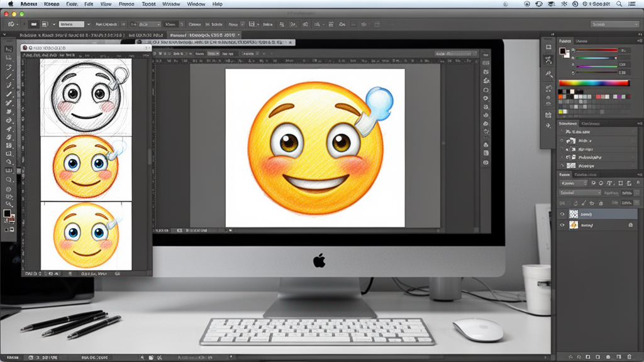This screenshot has height=362, width=644.
Task: Open the Apple menu
Action: coord(11,4)
